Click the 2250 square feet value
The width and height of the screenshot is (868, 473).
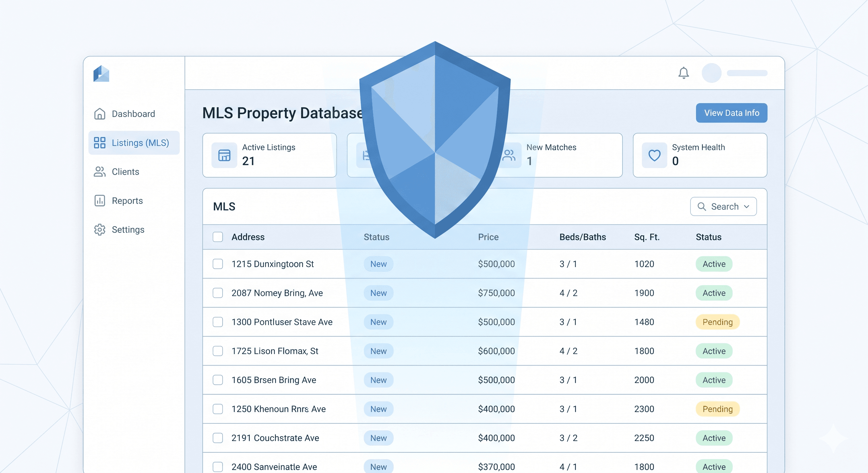coord(644,438)
